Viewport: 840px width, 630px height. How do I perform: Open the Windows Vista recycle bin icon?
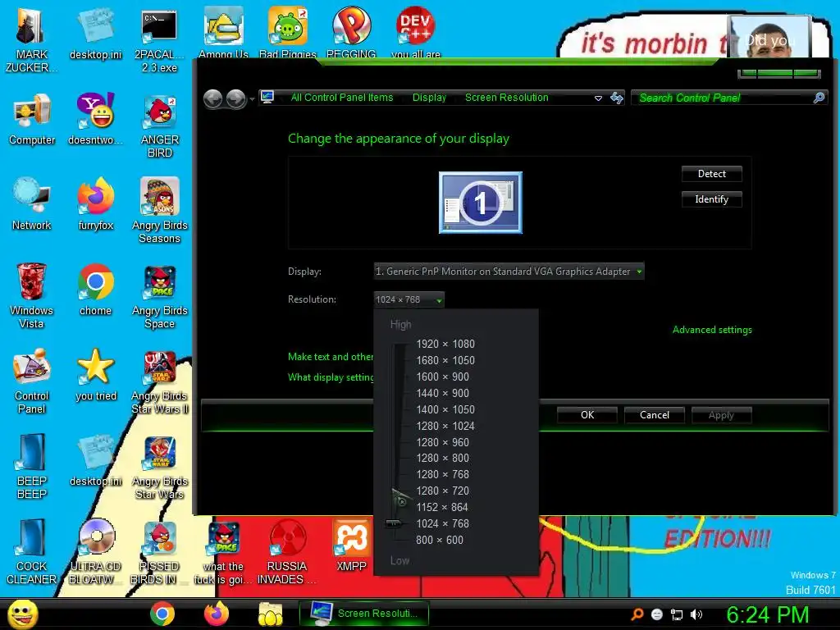(31, 295)
